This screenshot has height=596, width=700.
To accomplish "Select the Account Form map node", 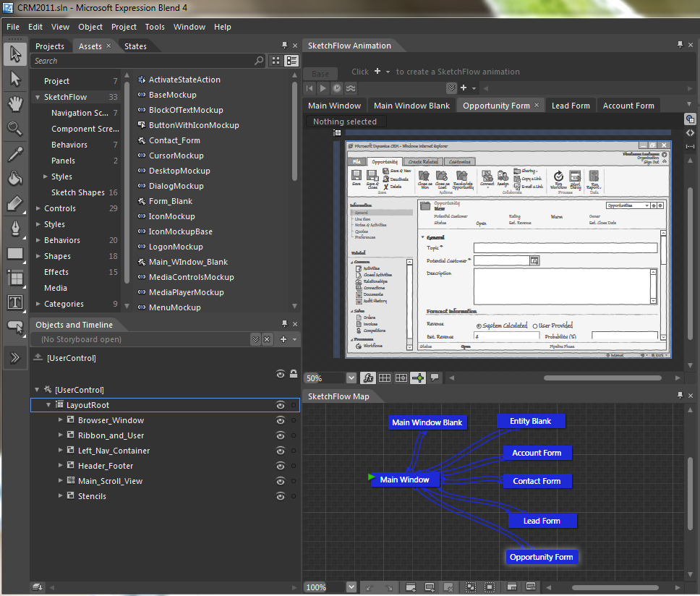I will click(x=537, y=453).
